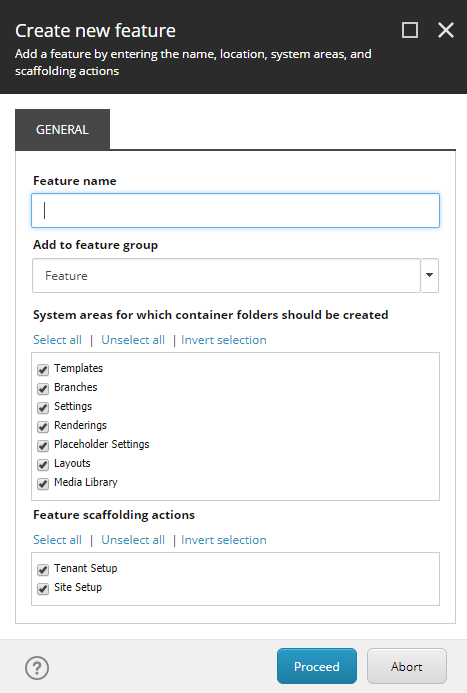The image size is (467, 693).
Task: Uncheck the Layouts checkbox
Action: (x=43, y=465)
